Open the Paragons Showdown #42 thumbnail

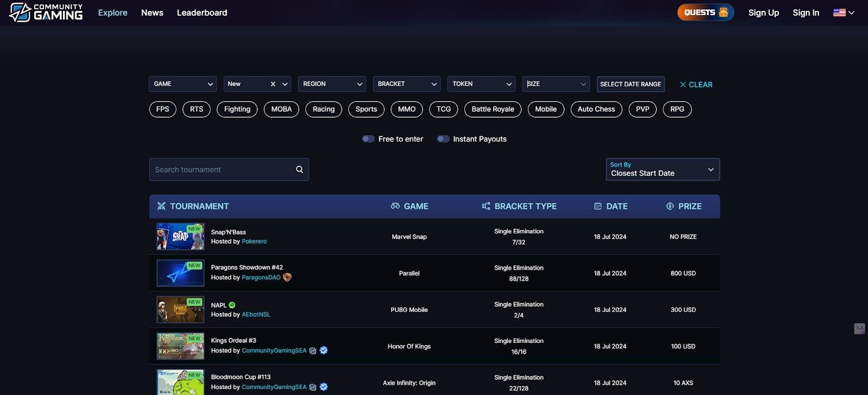point(181,273)
